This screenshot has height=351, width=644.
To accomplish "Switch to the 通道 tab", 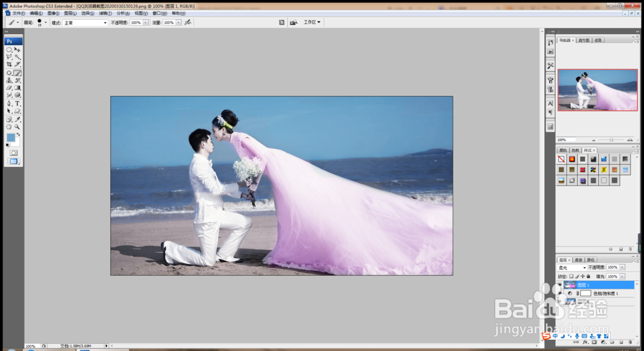I will click(x=578, y=260).
